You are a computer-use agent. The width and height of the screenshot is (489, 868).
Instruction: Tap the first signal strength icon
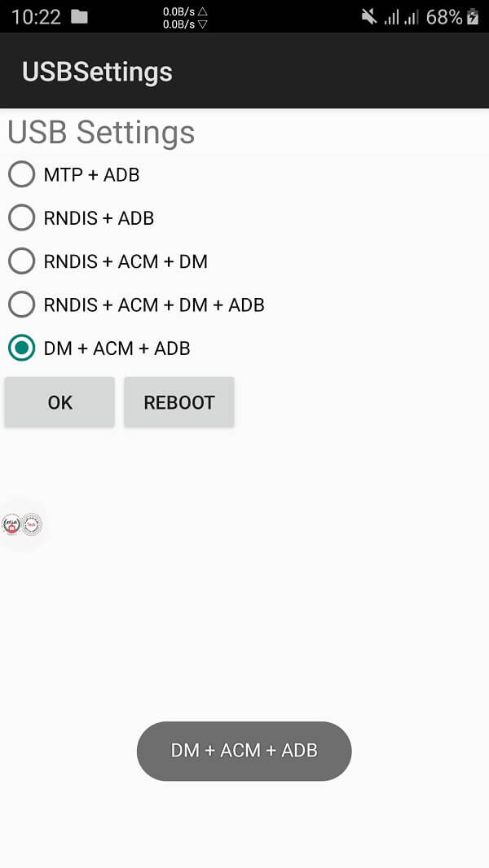point(392,16)
